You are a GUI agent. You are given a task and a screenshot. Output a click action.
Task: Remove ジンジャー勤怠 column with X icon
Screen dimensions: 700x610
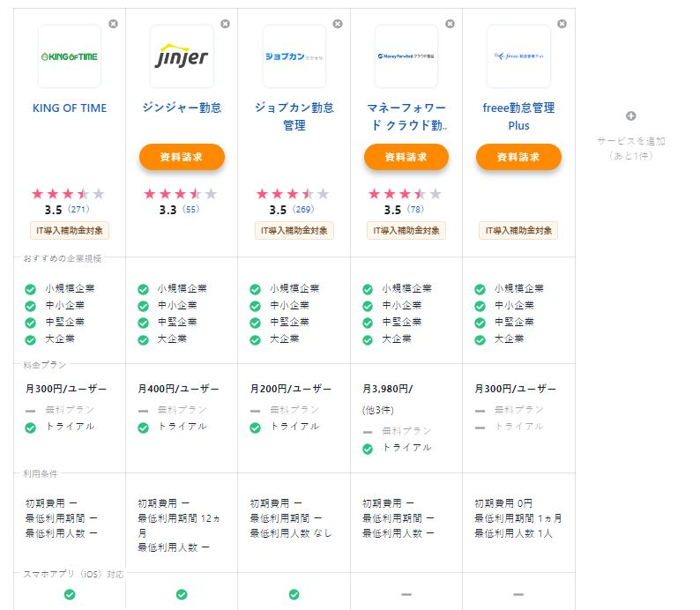[x=226, y=24]
